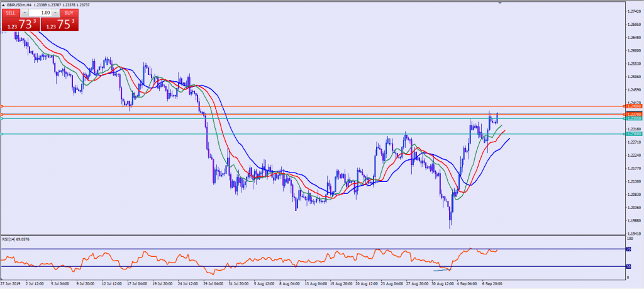Click the buy price 1.23 75 tile
The width and height of the screenshot is (644, 289).
coord(60,24)
